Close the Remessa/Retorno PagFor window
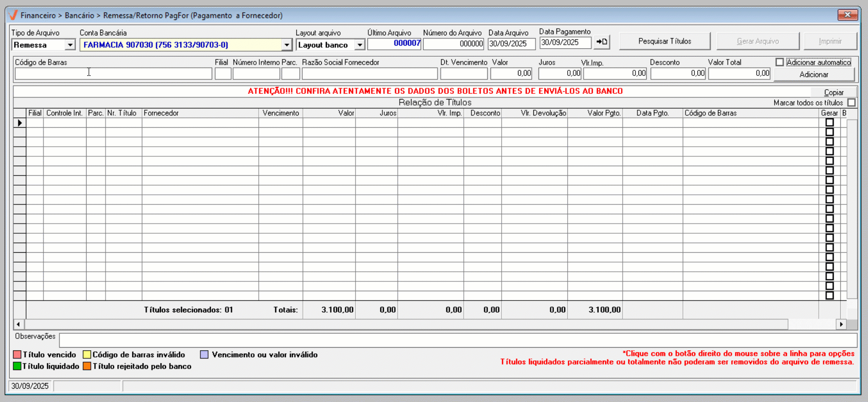 click(x=848, y=15)
